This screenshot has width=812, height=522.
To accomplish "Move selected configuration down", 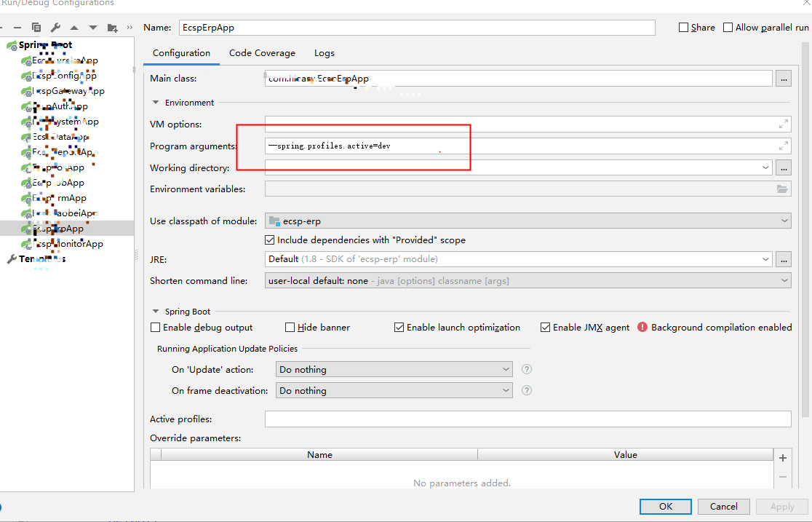I will tap(92, 27).
